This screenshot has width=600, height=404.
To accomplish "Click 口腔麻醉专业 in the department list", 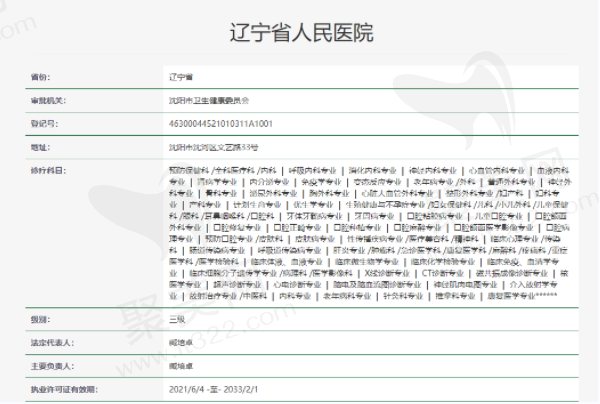I will click(x=417, y=228).
